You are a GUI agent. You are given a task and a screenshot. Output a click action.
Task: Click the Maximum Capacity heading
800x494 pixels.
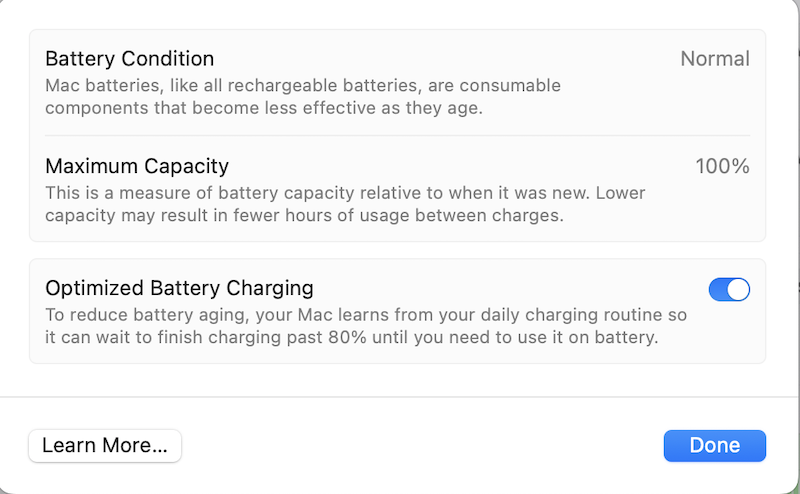click(x=137, y=166)
